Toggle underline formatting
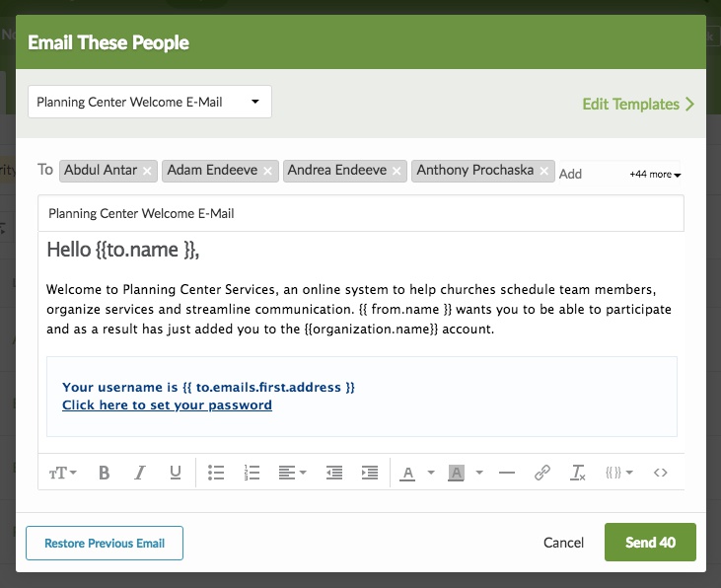721x588 pixels. click(176, 473)
